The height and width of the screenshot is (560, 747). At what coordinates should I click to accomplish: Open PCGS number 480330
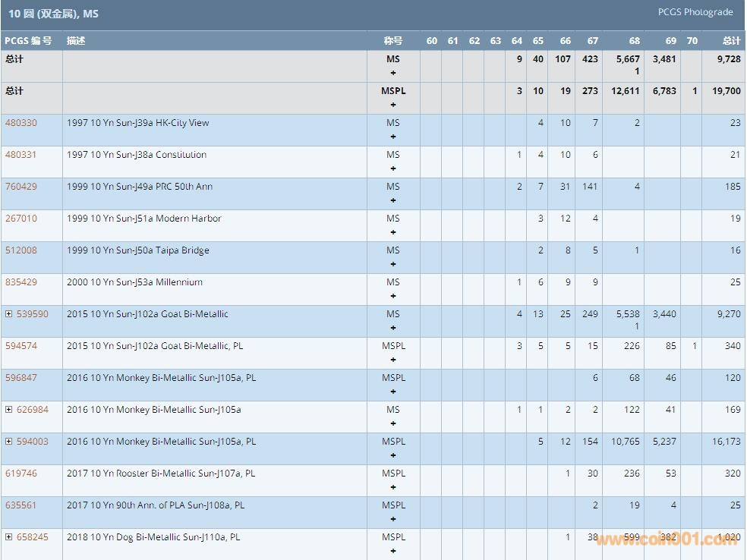(21, 123)
